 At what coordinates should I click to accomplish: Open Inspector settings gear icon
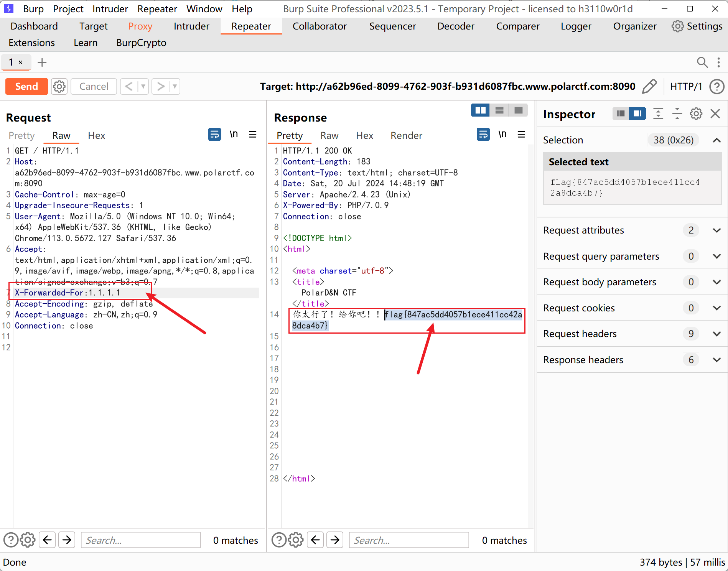pos(696,114)
